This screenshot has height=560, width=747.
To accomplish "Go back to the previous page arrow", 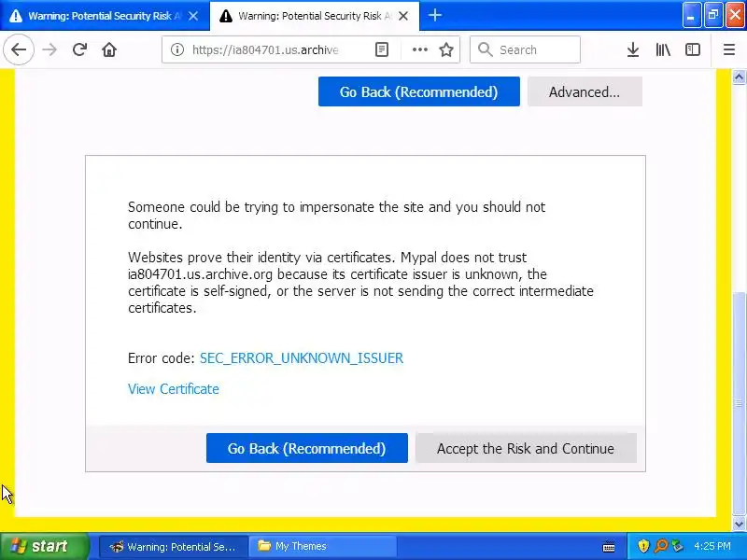I will [x=19, y=49].
